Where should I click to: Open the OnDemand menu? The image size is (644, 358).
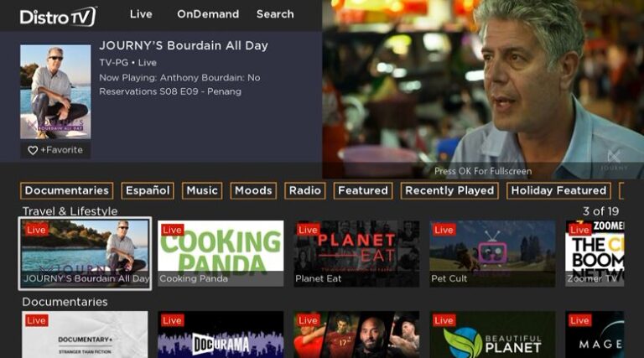(x=208, y=14)
